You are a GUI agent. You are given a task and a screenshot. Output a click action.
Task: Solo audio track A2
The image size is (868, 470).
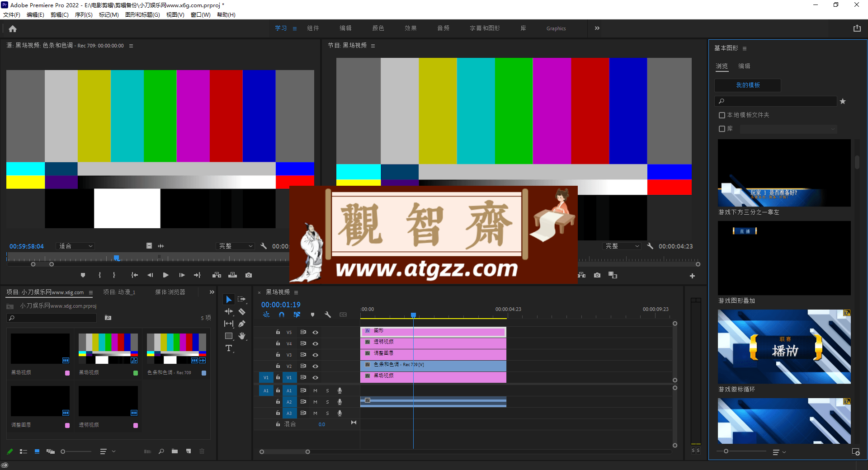coord(327,402)
